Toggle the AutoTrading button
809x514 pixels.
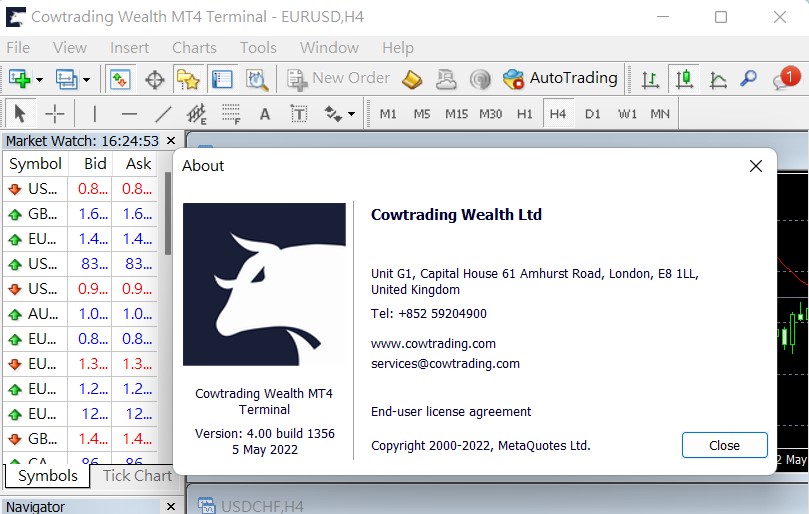pyautogui.click(x=560, y=78)
